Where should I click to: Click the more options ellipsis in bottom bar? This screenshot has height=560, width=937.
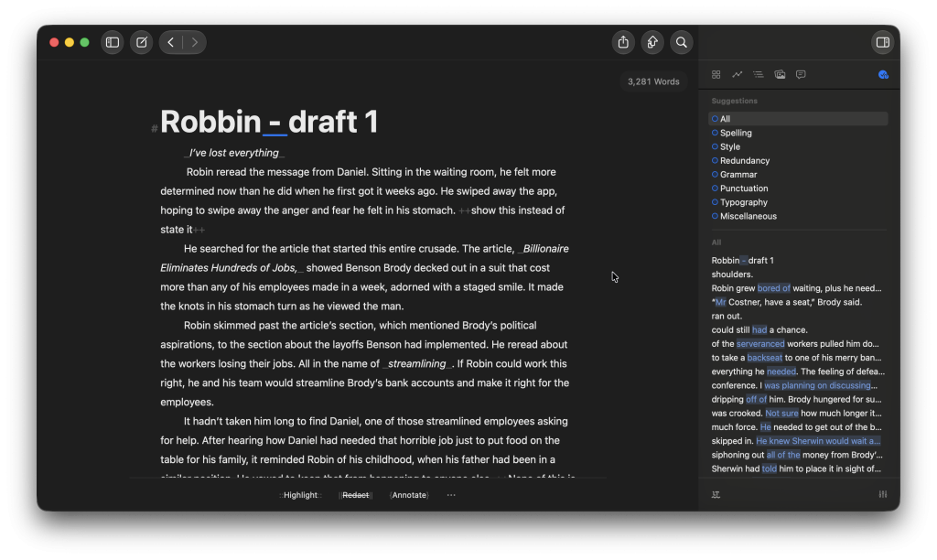[x=451, y=495]
